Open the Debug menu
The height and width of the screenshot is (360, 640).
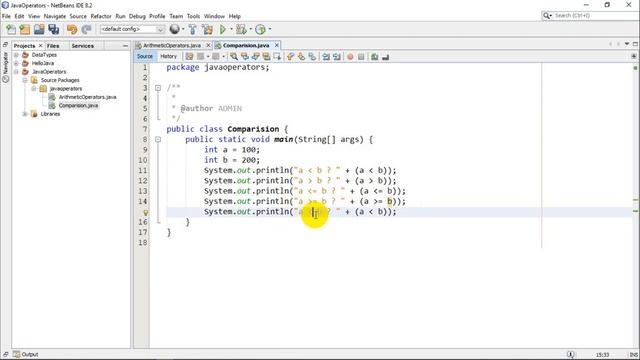(x=137, y=16)
